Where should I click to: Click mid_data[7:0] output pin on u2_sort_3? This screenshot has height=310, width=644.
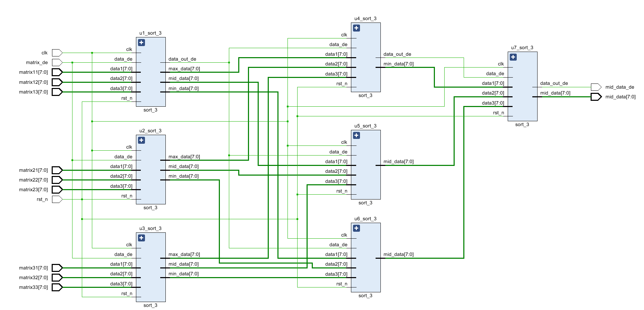click(183, 167)
